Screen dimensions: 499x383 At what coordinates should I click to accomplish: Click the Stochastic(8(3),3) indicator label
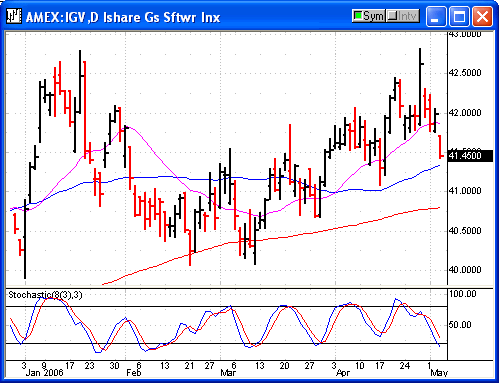[x=45, y=295]
